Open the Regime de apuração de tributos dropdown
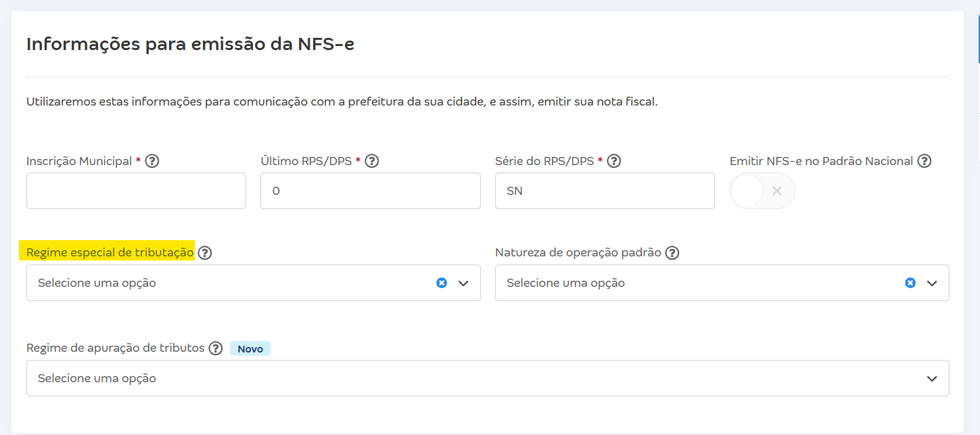The height and width of the screenshot is (435, 980). (x=932, y=378)
